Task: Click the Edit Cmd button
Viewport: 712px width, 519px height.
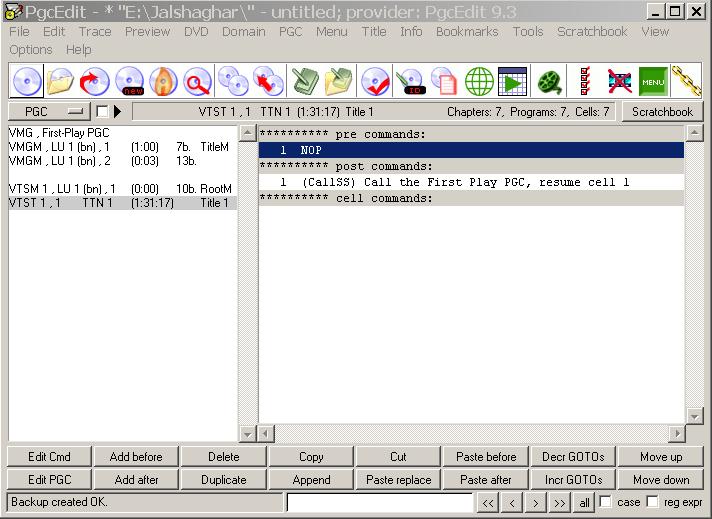Action: 49,457
